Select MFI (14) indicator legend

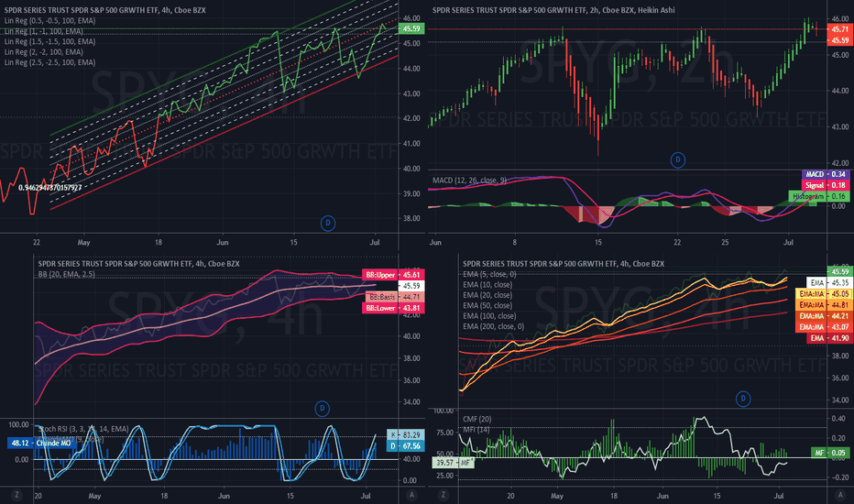tap(476, 430)
